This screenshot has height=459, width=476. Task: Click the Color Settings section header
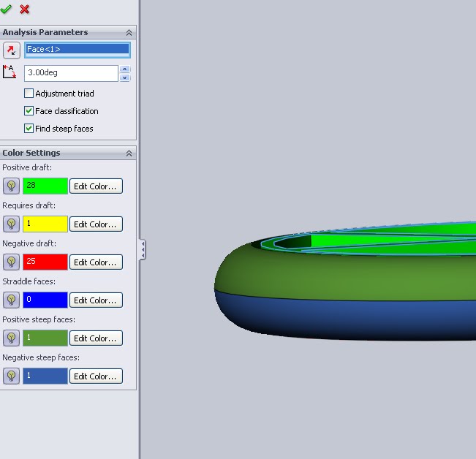68,153
